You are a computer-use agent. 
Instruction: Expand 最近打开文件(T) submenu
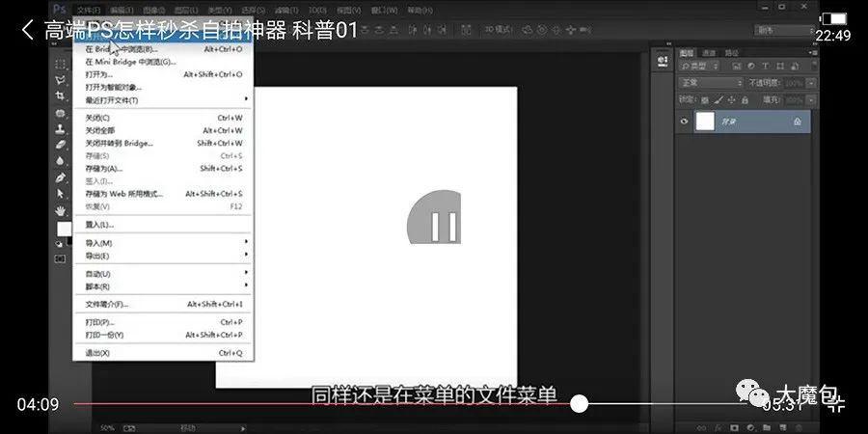pyautogui.click(x=164, y=100)
